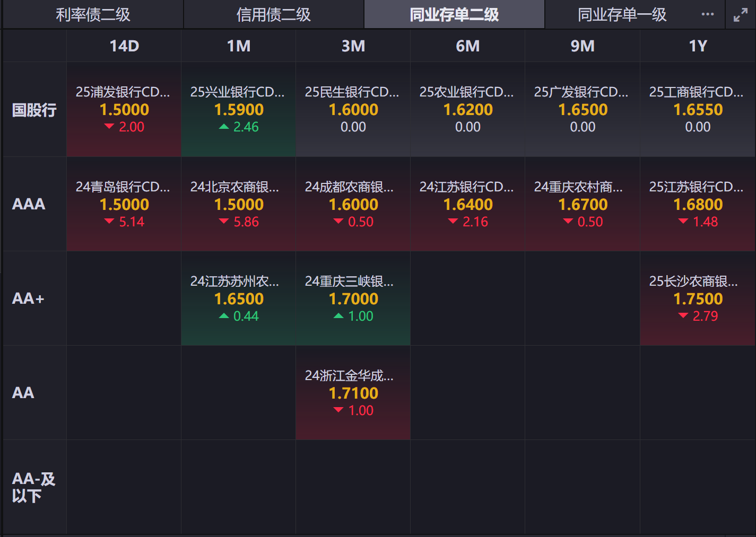The image size is (756, 537).
Task: Open 25长沙农商银 cell at 1.7500
Action: 698,298
